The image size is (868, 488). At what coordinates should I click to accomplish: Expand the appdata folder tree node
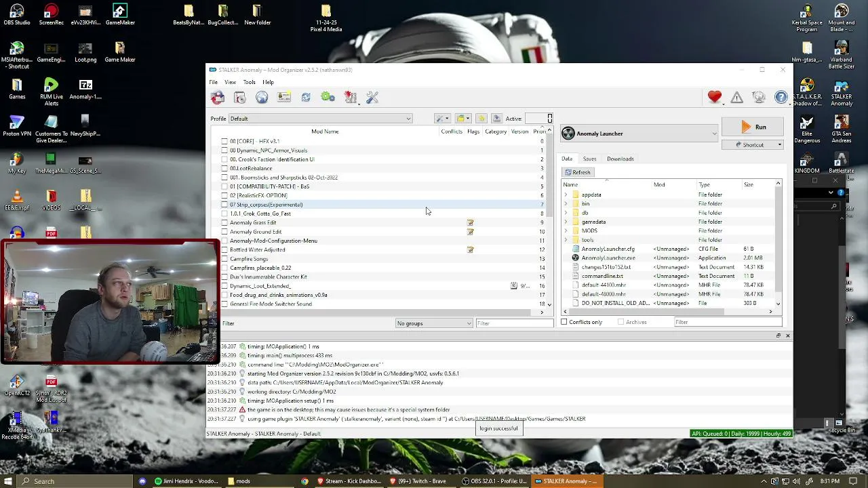coord(566,195)
